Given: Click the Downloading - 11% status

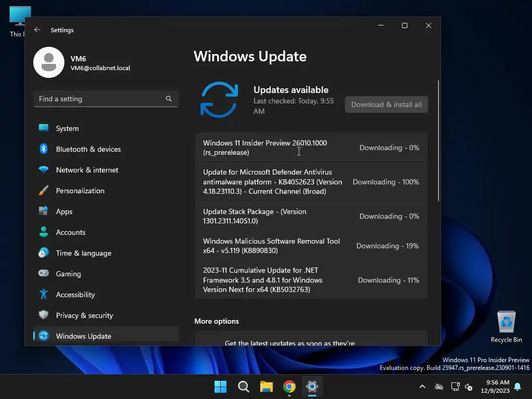Looking at the screenshot, I should tap(389, 280).
